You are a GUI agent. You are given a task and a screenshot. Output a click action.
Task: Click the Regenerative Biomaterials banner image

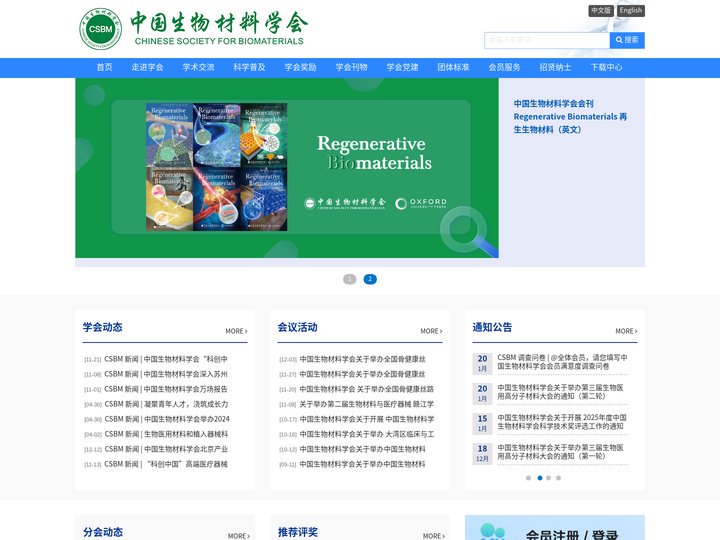pos(287,168)
